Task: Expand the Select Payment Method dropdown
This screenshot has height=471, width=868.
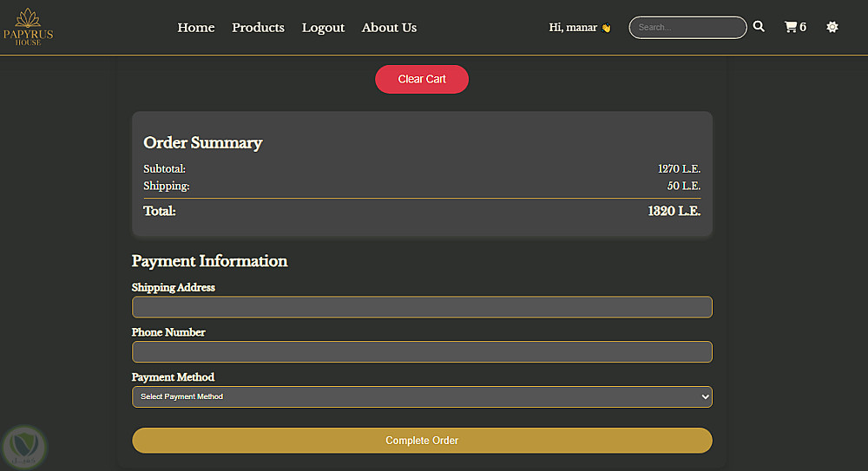Action: coord(422,396)
